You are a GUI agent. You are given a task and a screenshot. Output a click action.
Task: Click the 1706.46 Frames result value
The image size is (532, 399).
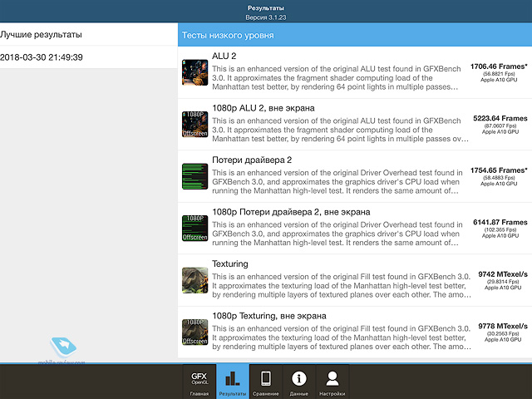coord(499,66)
